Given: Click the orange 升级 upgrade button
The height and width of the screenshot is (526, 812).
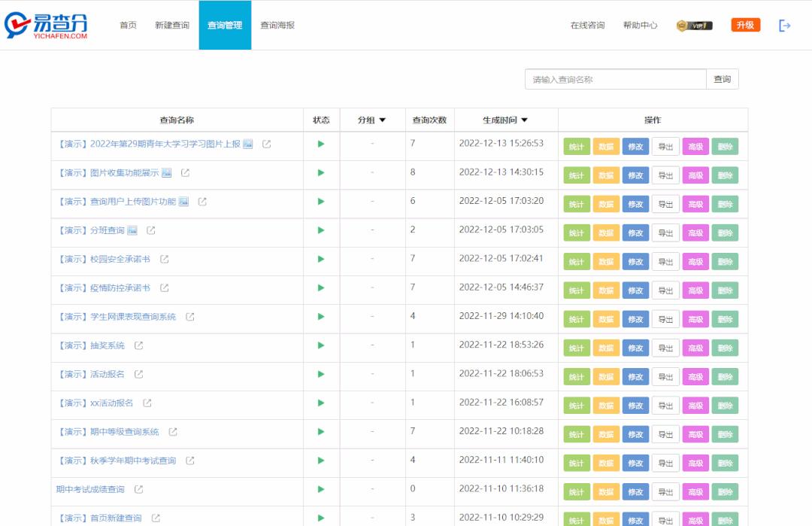Looking at the screenshot, I should click(745, 24).
